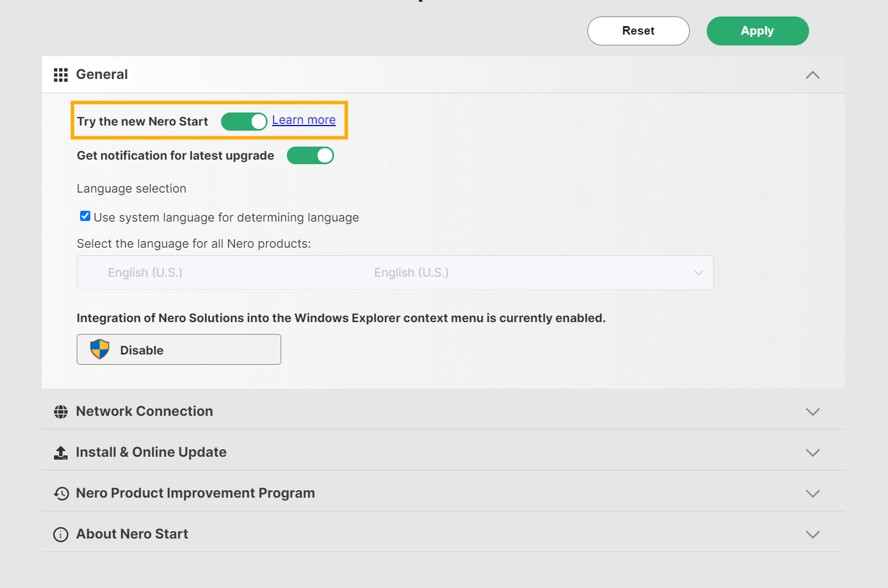Image resolution: width=888 pixels, height=588 pixels.
Task: Click the Reset button
Action: click(639, 31)
